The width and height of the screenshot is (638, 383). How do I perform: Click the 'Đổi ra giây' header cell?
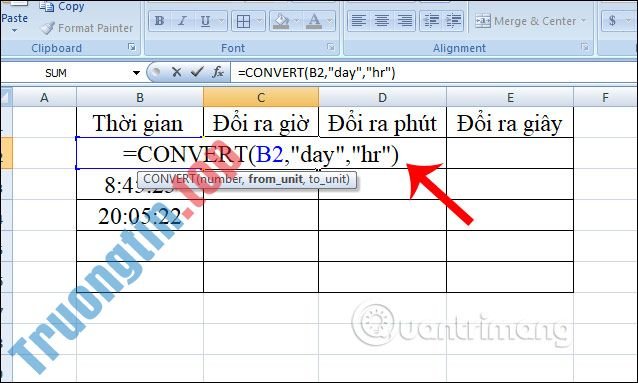click(510, 123)
